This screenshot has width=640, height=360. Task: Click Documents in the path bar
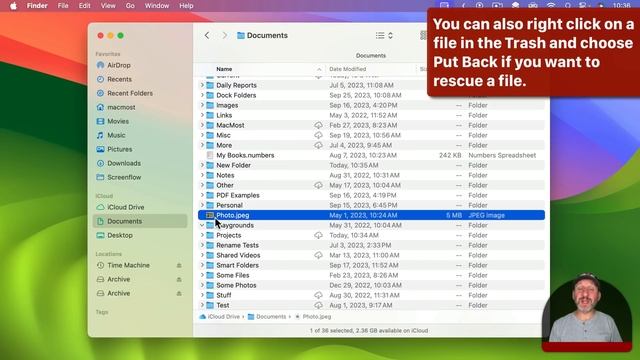pos(267,317)
